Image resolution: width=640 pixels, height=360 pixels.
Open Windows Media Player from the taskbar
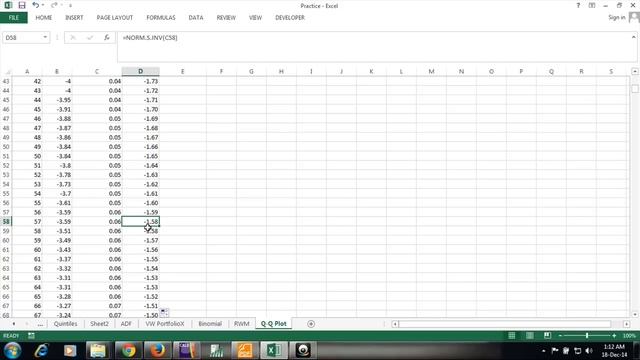tap(70, 350)
